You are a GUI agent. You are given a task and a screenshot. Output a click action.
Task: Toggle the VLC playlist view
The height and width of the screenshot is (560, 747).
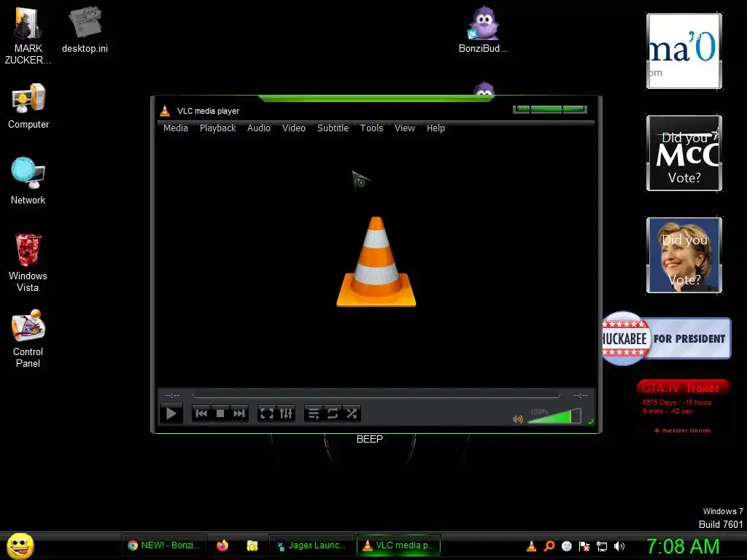tap(314, 413)
